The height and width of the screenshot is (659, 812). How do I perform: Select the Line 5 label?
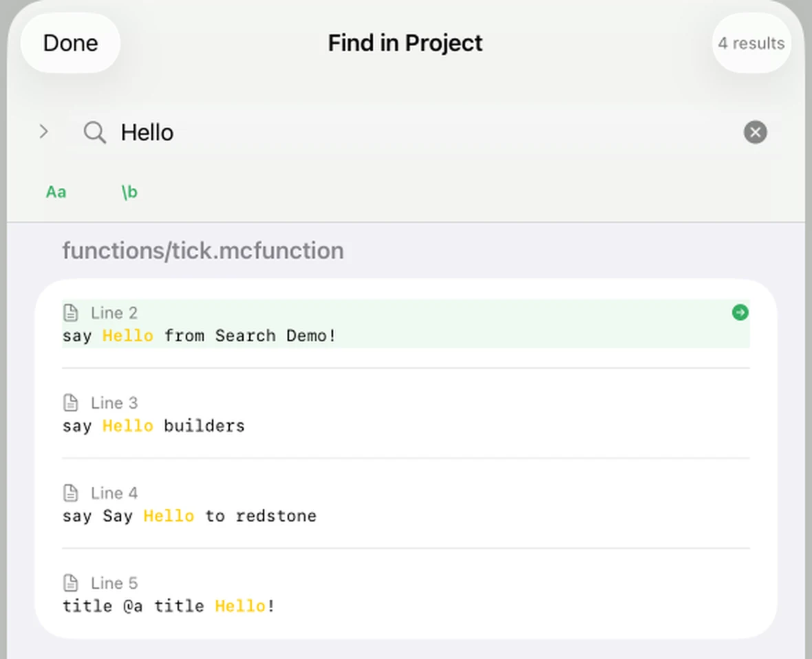click(114, 583)
